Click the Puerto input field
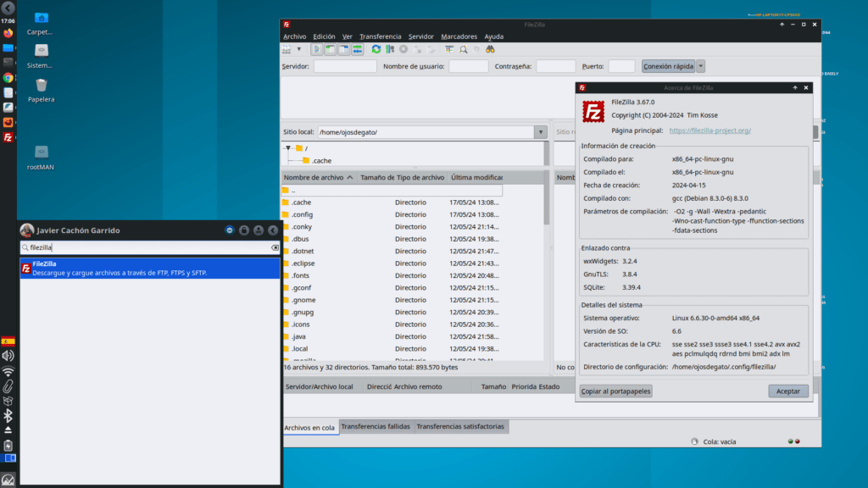The image size is (868, 488). click(621, 66)
